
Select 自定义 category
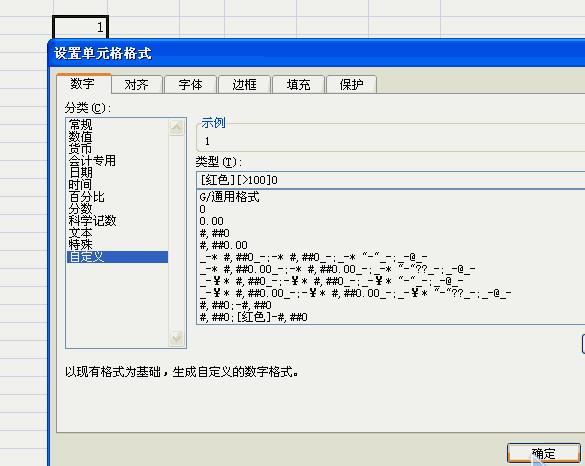pos(117,257)
